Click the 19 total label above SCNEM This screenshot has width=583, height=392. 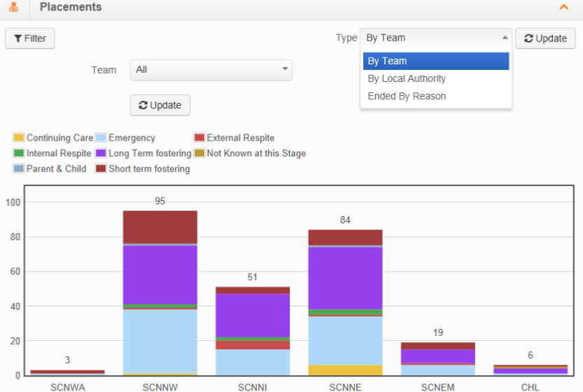click(437, 332)
